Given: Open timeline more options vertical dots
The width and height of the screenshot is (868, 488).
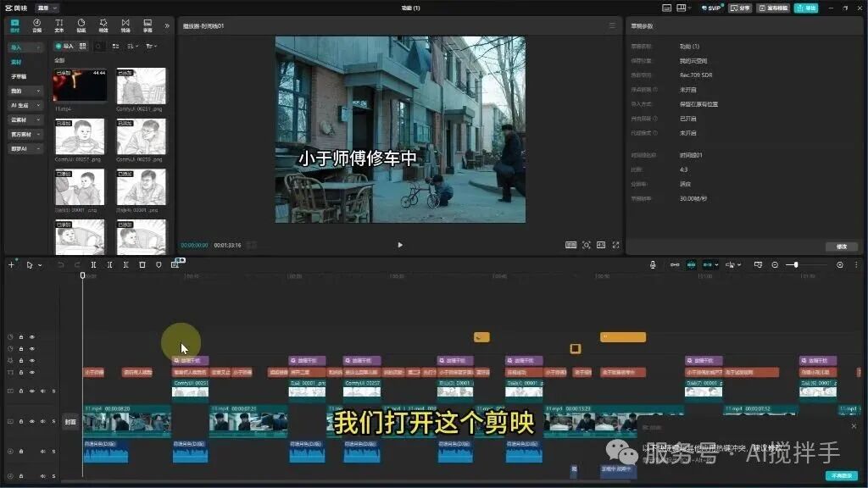Looking at the screenshot, I should tap(856, 265).
